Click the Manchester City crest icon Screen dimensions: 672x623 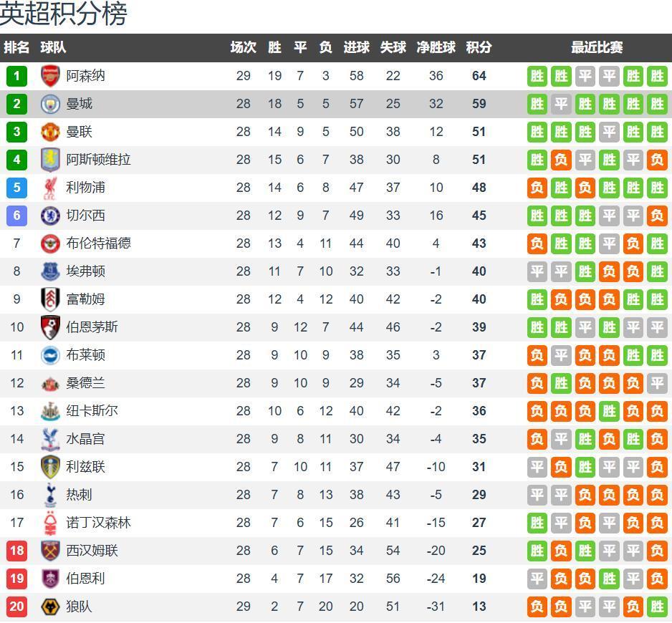[50, 104]
